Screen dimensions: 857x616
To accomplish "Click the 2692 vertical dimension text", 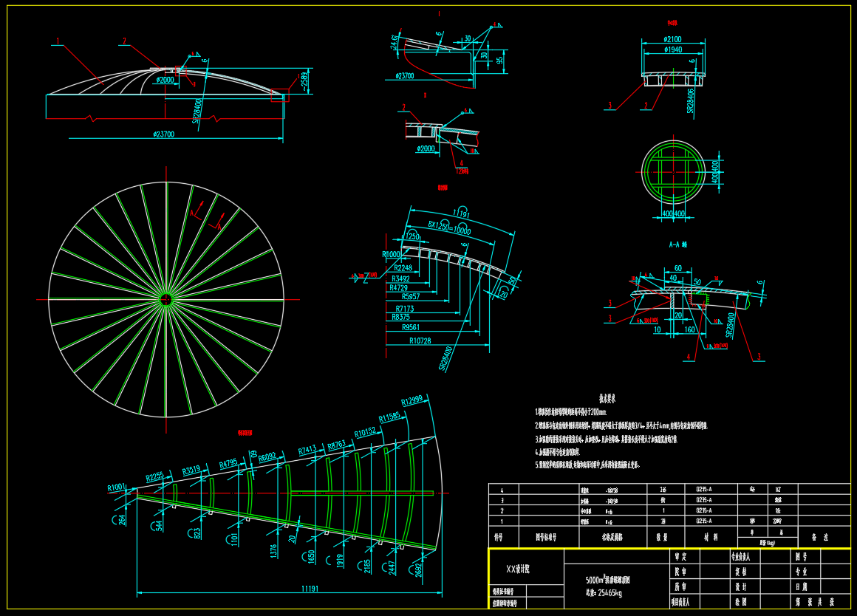I will [x=419, y=569].
